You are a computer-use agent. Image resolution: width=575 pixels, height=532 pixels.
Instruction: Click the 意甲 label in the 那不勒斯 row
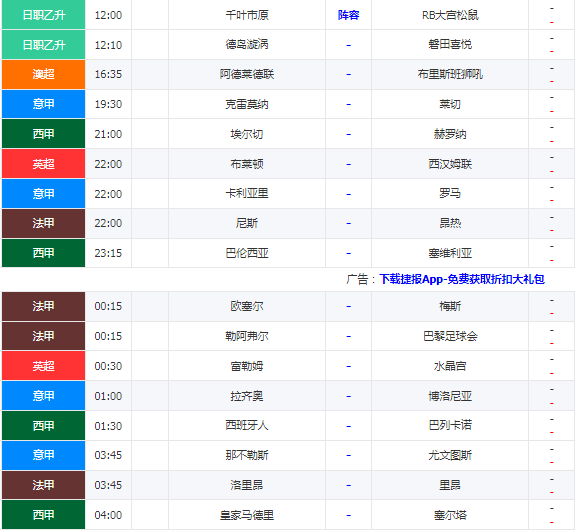coord(43,455)
